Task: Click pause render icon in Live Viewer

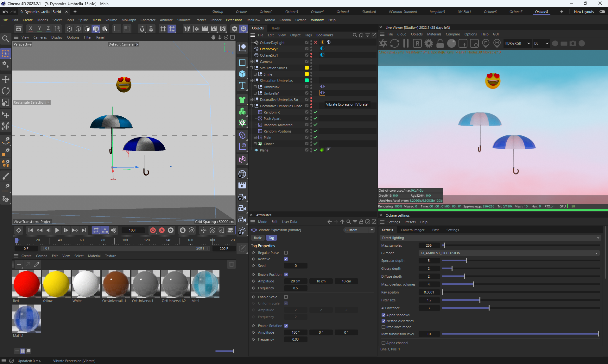Action: 406,43
